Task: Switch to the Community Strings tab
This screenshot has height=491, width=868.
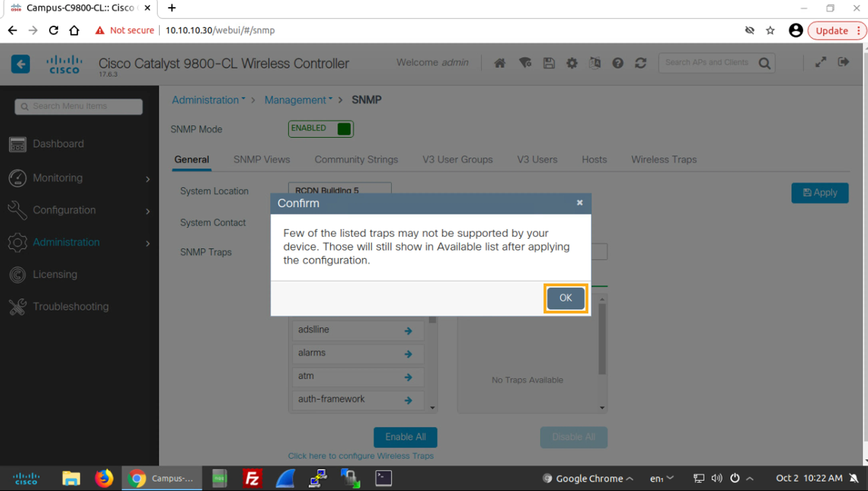Action: (x=356, y=160)
